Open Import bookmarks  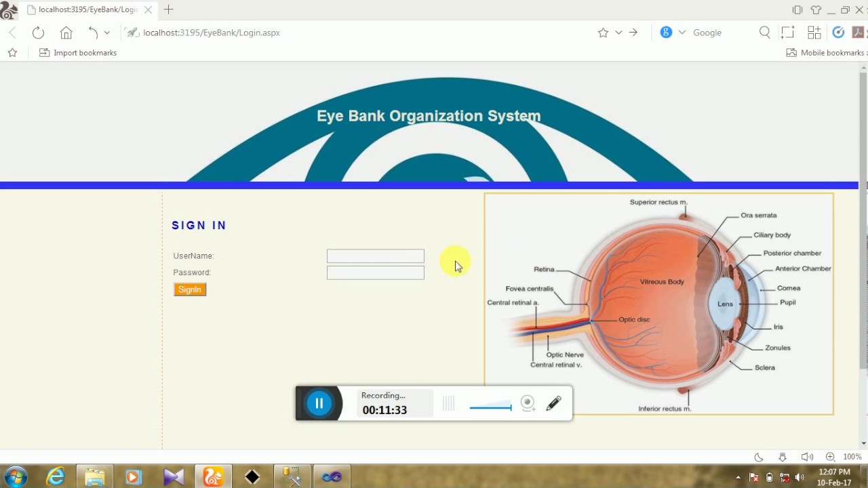click(x=78, y=53)
